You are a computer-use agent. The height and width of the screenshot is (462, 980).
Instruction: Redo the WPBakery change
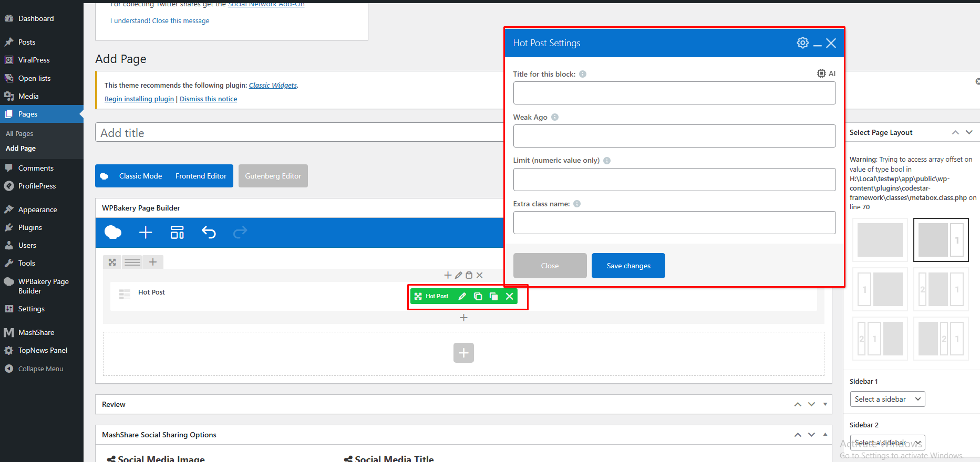coord(240,232)
